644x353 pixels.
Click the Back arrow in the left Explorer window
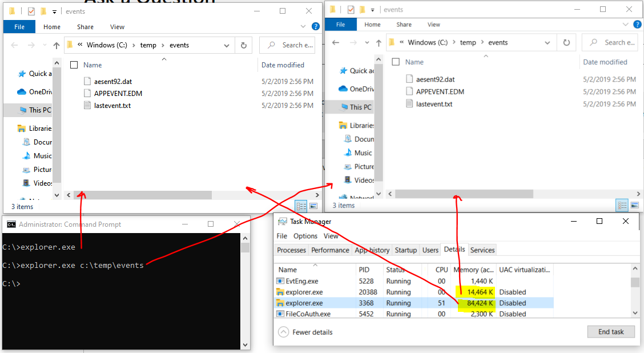[x=14, y=45]
